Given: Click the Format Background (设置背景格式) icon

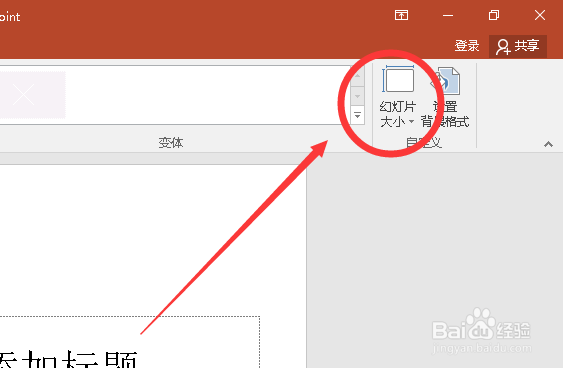Looking at the screenshot, I should point(446,97).
